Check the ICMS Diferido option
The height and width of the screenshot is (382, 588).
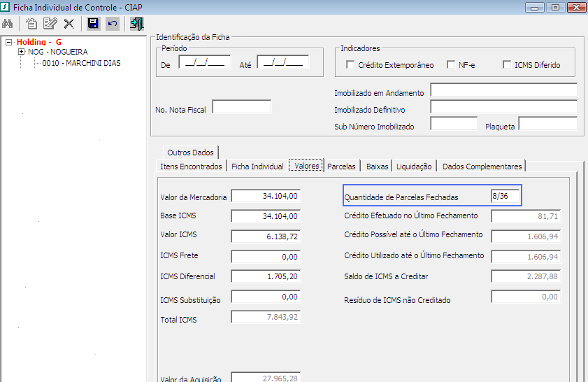tap(507, 65)
